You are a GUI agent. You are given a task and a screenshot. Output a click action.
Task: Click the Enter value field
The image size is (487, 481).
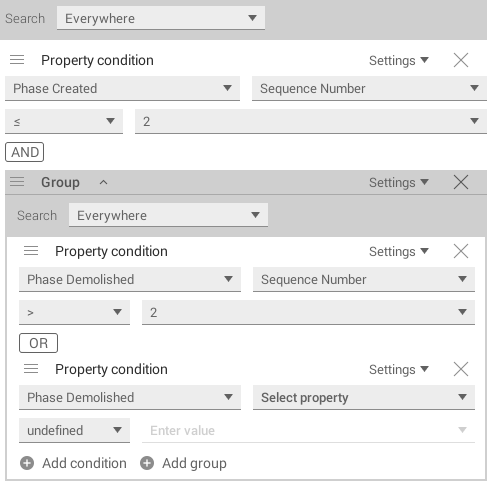[308, 430]
